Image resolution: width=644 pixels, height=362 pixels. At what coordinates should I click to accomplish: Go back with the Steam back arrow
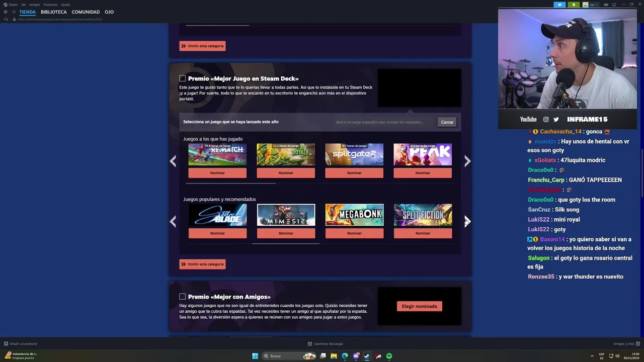tap(6, 12)
